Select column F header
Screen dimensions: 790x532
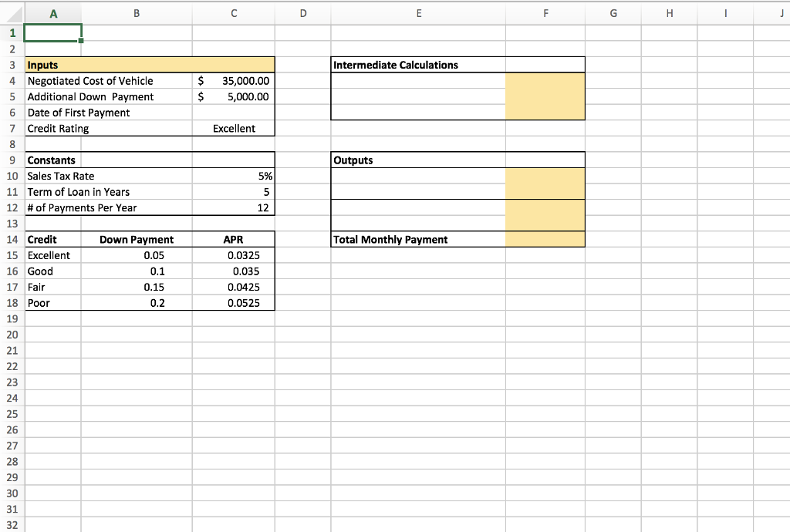545,14
